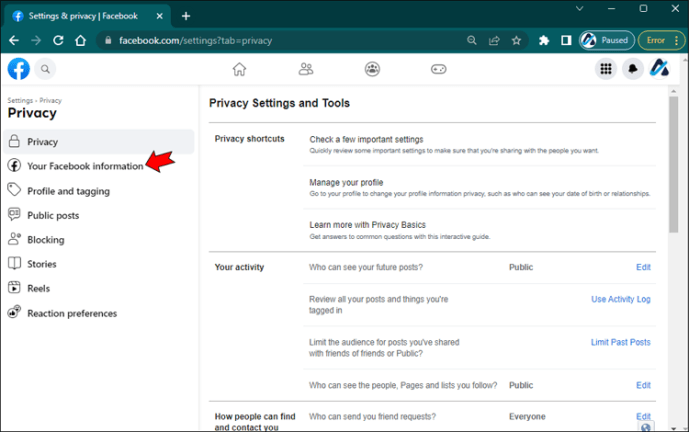The height and width of the screenshot is (432, 689).
Task: Click the browser back arrow
Action: coord(14,40)
